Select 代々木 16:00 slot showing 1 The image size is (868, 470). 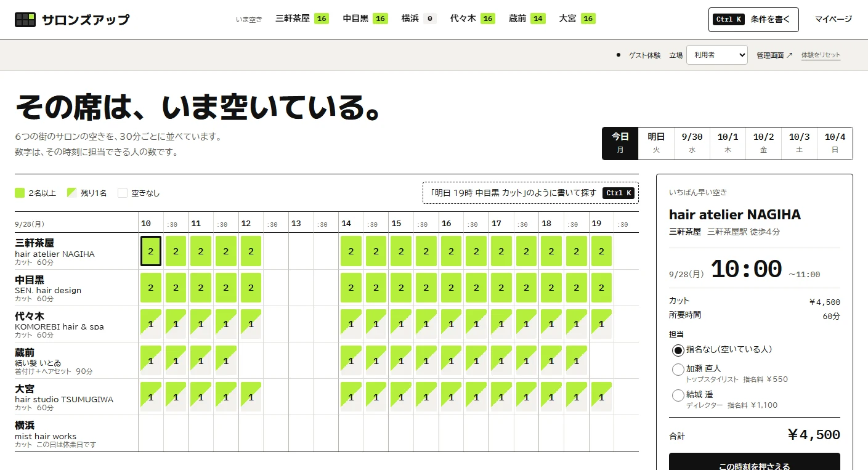click(451, 324)
